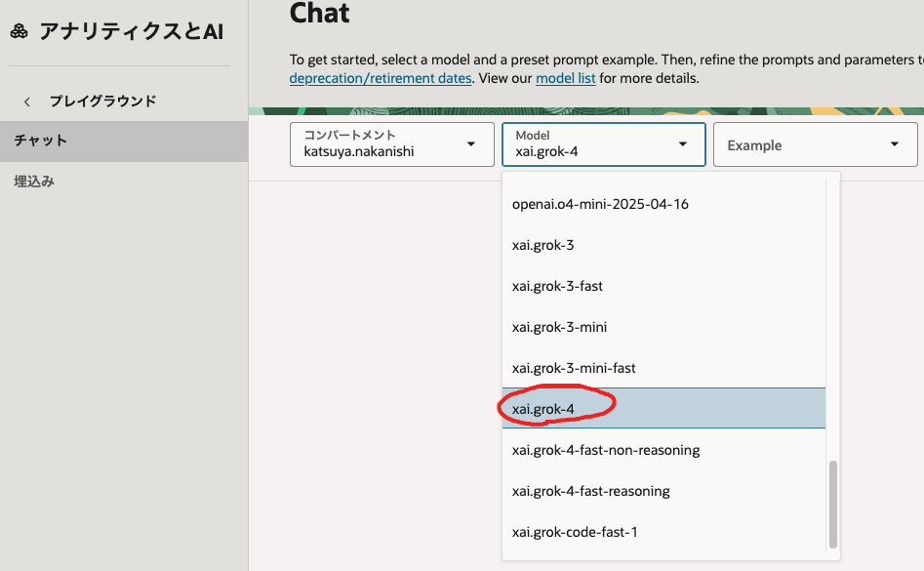Click the コンパートメント dropdown arrow

tap(471, 144)
